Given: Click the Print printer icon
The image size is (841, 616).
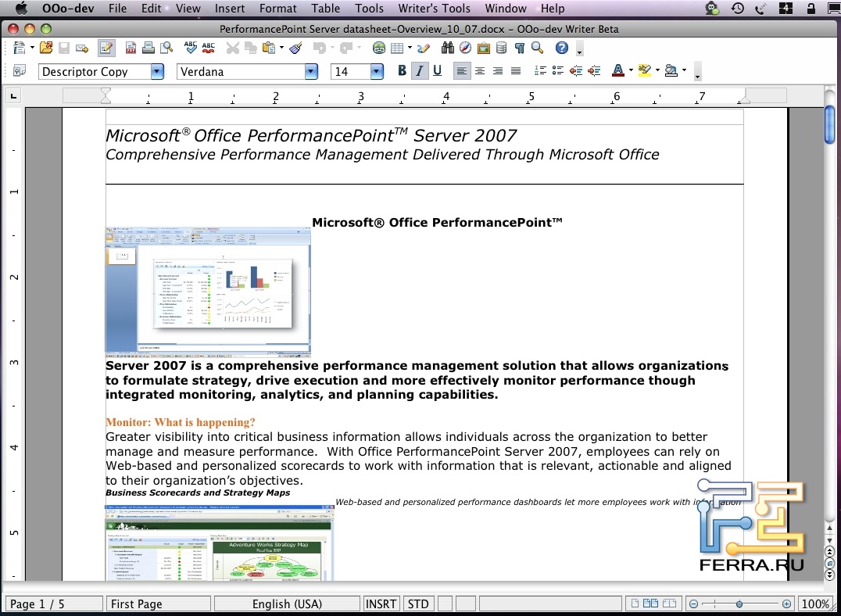Looking at the screenshot, I should click(149, 48).
